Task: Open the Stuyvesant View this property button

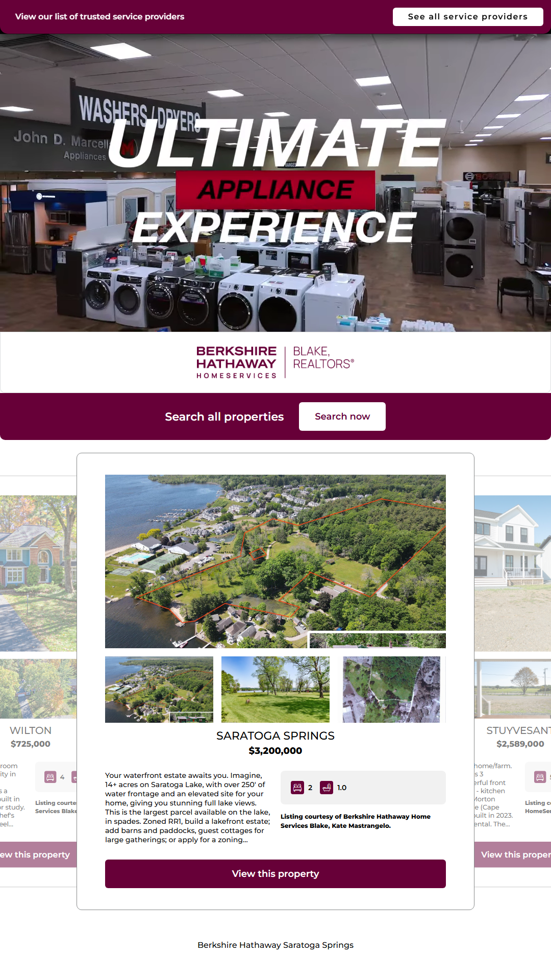Action: pyautogui.click(x=513, y=854)
